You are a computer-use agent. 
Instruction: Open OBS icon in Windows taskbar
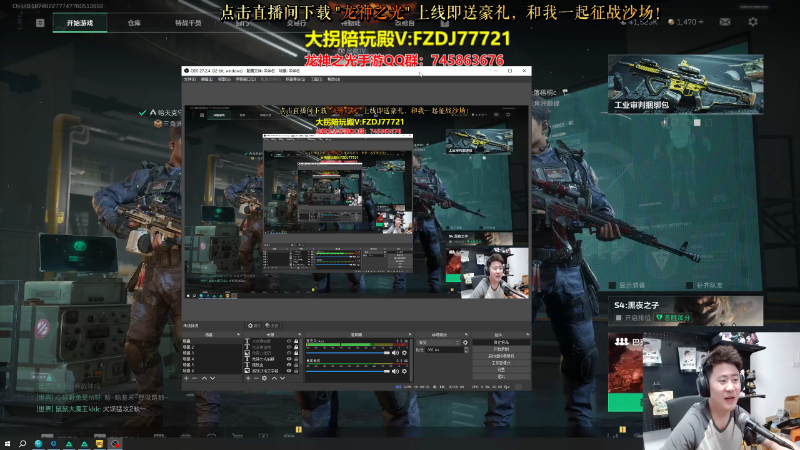(115, 443)
